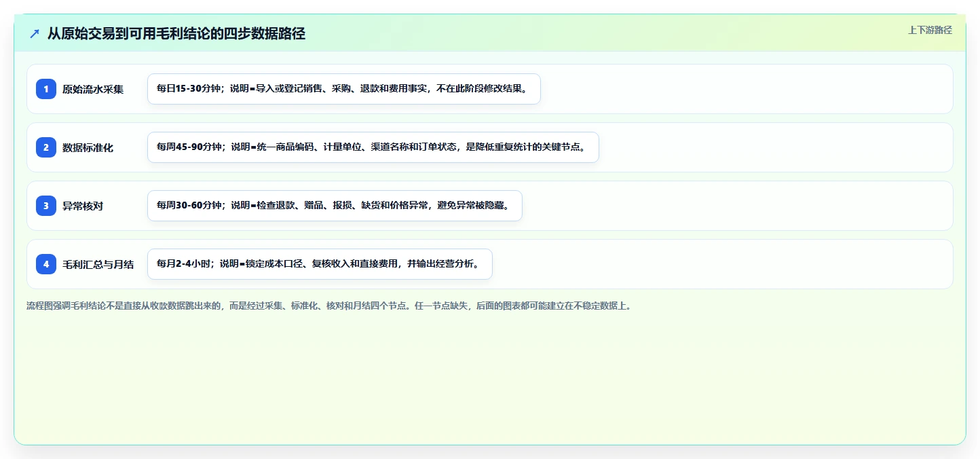980x459 pixels.
Task: Click the 每日15-30分钟 description box
Action: 344,89
